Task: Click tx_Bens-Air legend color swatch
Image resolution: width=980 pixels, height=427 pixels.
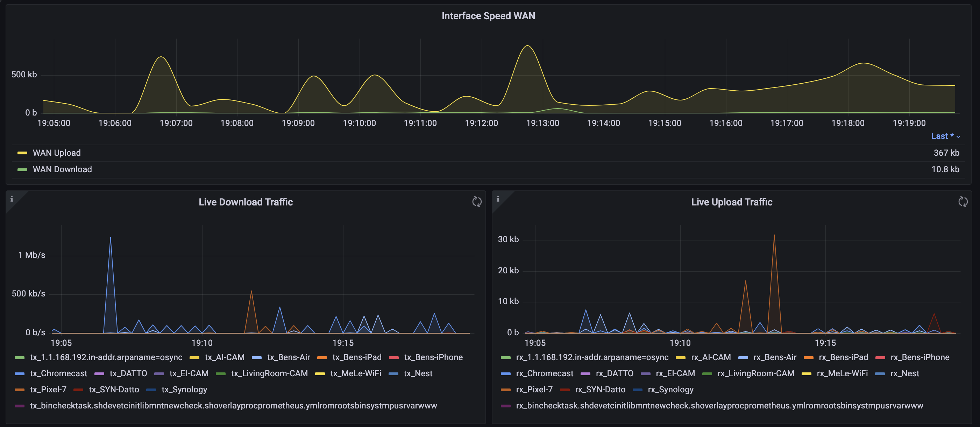Action: [x=257, y=358]
